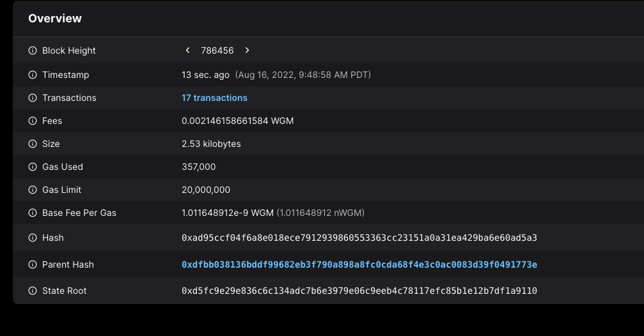The height and width of the screenshot is (336, 644).
Task: Click the info icon next to State Root
Action: click(33, 291)
